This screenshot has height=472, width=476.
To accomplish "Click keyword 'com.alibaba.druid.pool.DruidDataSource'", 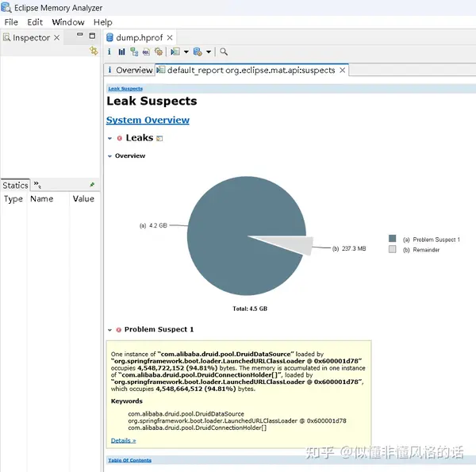I will click(186, 414).
